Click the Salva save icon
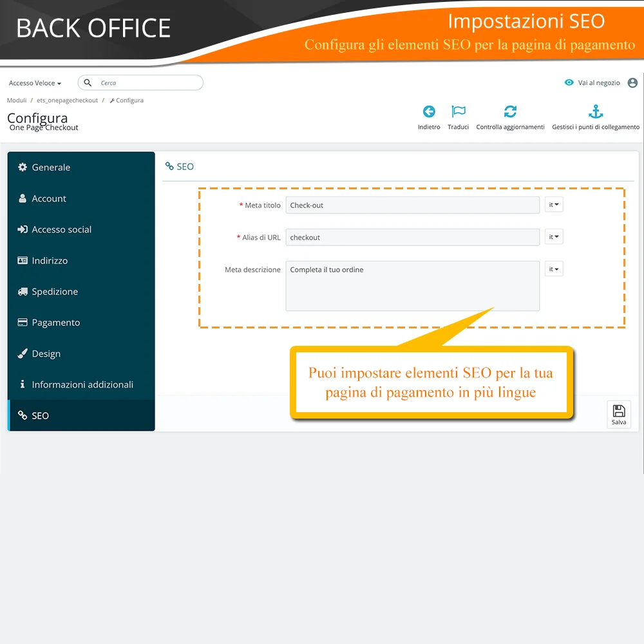644x644 pixels. coord(618,412)
